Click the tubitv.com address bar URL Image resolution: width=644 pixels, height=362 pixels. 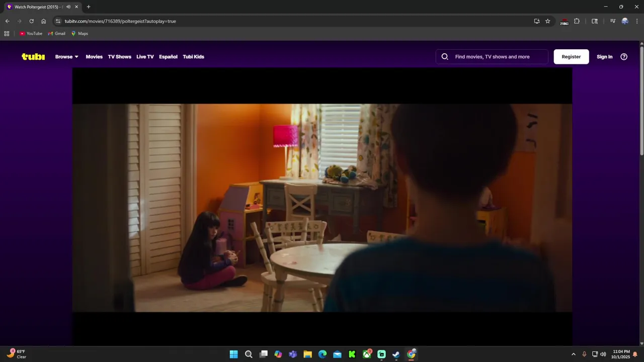(x=120, y=21)
